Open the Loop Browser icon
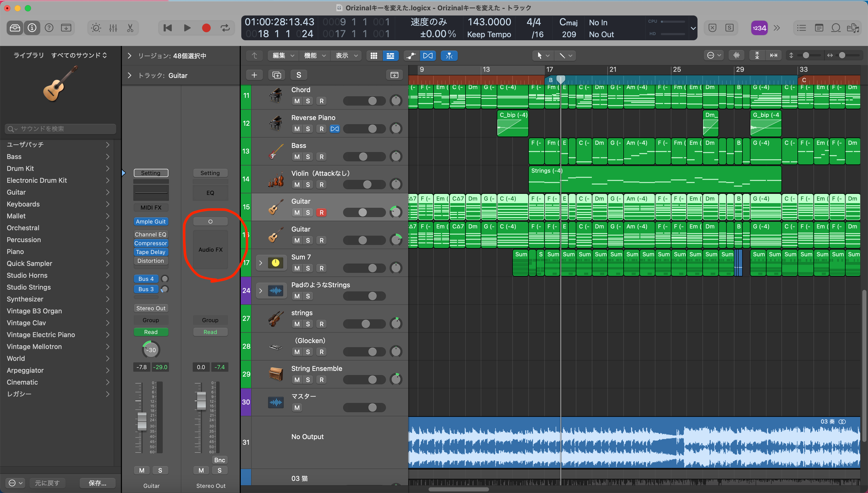 (x=835, y=28)
